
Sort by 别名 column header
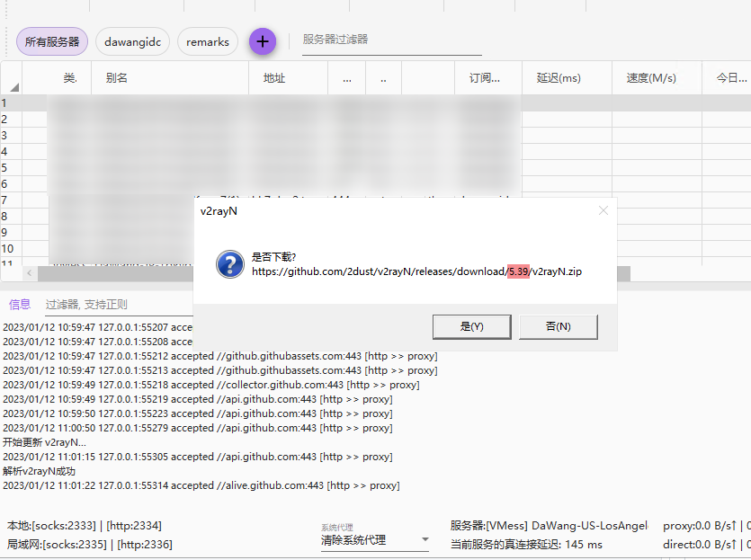(170, 78)
